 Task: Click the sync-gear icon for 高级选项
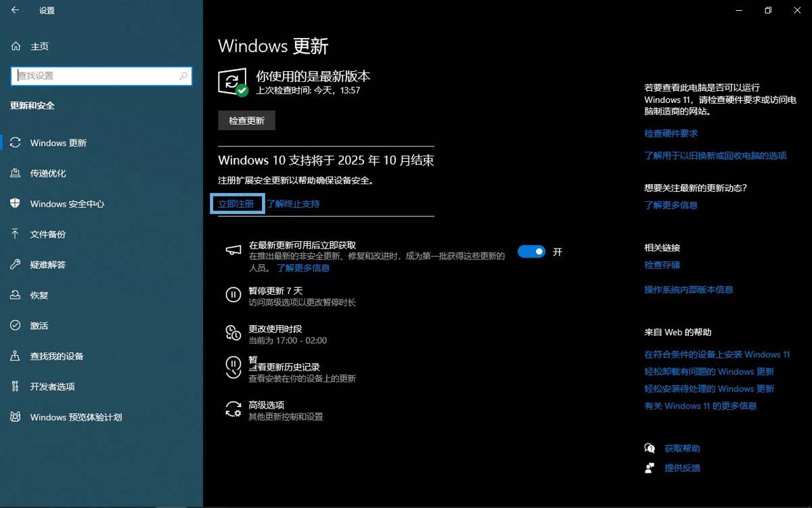(233, 409)
